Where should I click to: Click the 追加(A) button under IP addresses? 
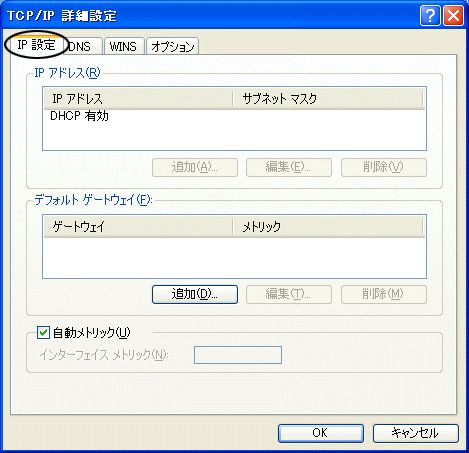pyautogui.click(x=195, y=167)
